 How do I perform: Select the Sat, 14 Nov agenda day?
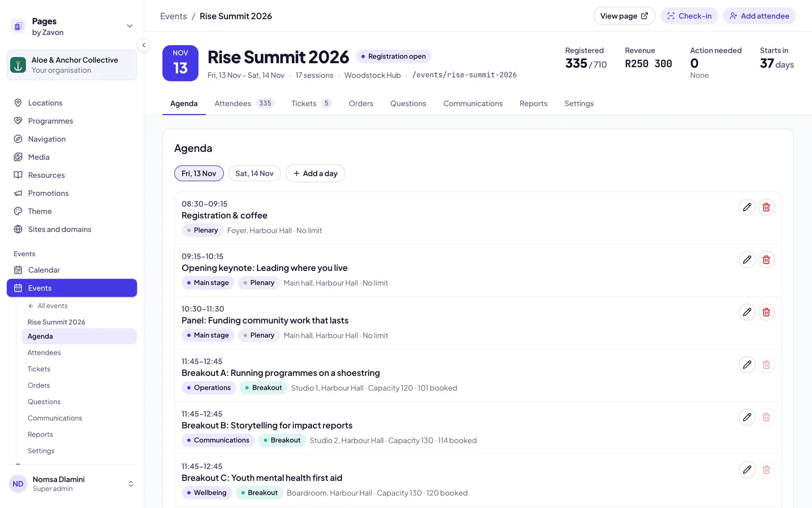[x=254, y=173]
